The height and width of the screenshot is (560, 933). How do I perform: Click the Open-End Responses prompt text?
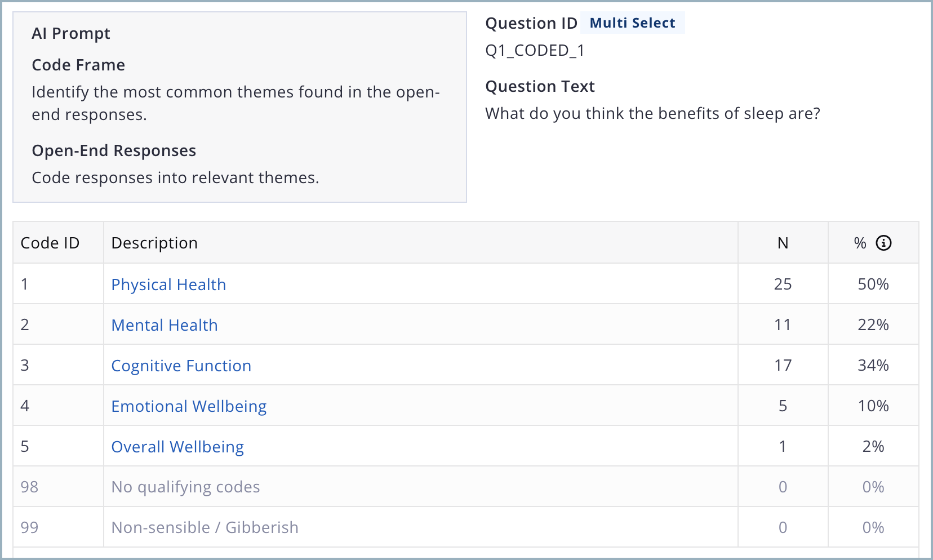175,177
